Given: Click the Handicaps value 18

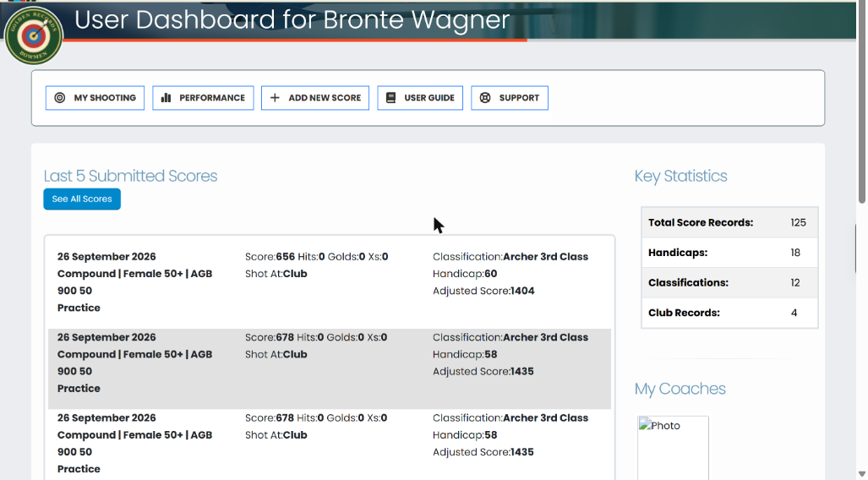Looking at the screenshot, I should [795, 253].
